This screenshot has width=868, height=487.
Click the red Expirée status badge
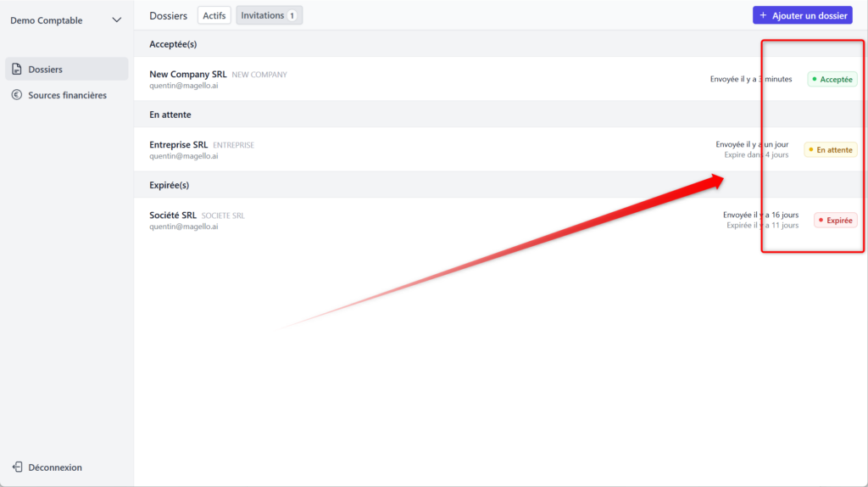coord(835,220)
